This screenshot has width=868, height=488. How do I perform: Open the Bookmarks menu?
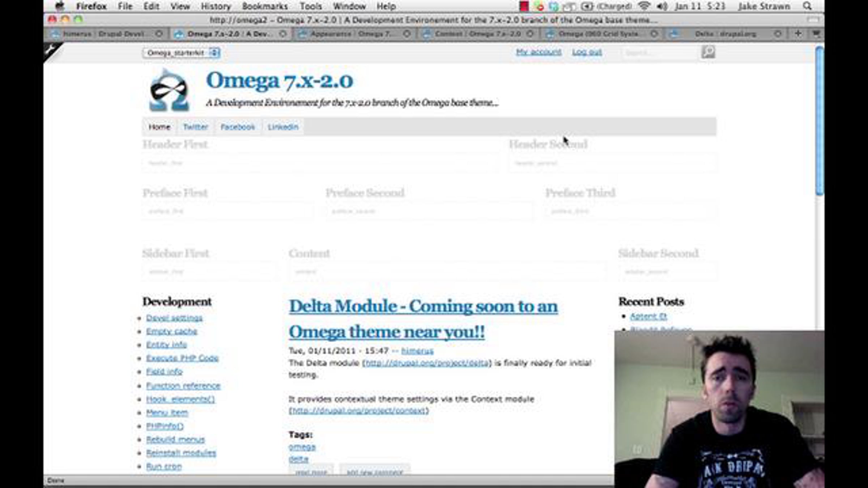[265, 6]
